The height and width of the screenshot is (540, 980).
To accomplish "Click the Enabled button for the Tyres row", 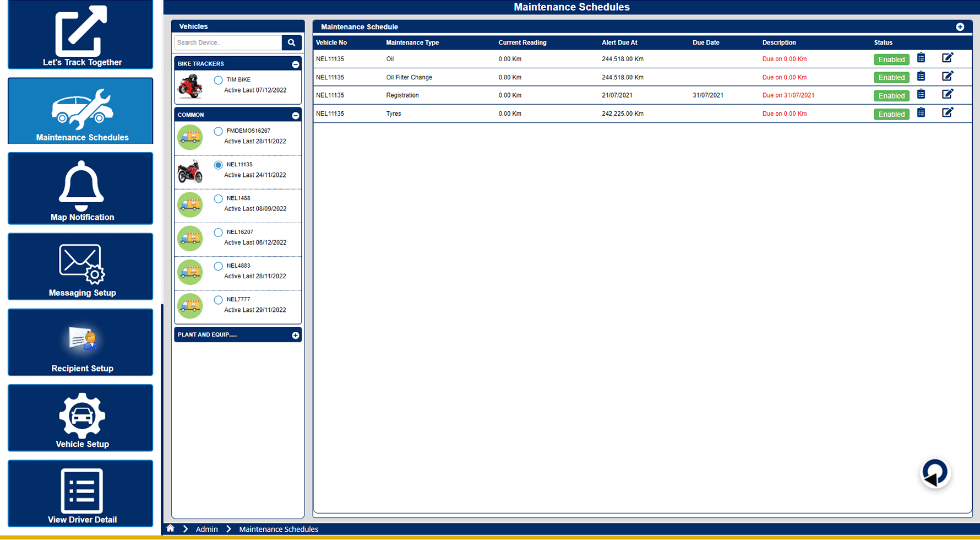I will (891, 114).
